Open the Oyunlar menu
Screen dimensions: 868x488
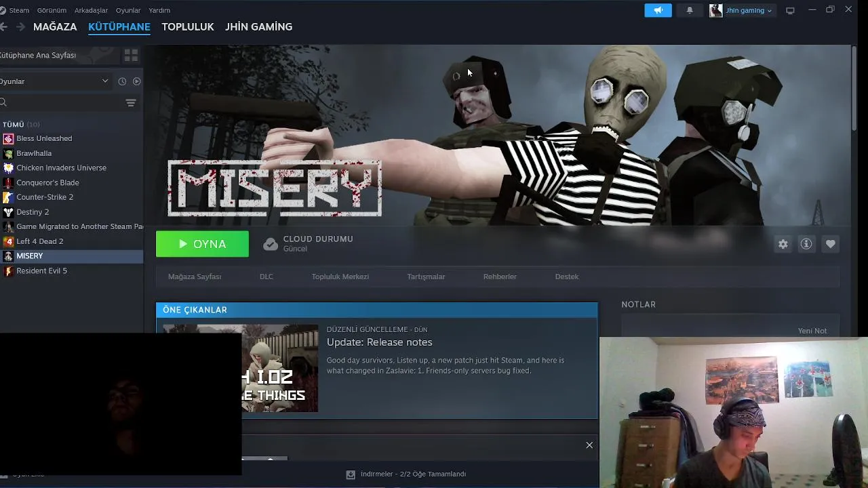coord(128,10)
